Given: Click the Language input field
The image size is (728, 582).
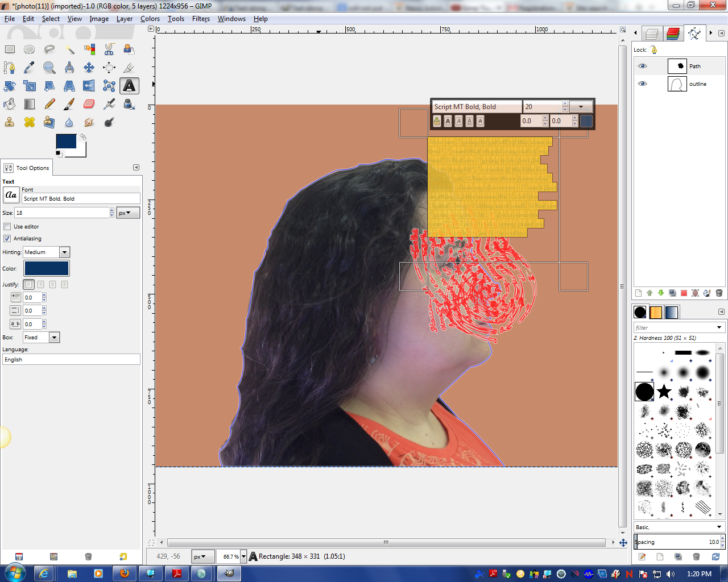Looking at the screenshot, I should click(x=71, y=360).
